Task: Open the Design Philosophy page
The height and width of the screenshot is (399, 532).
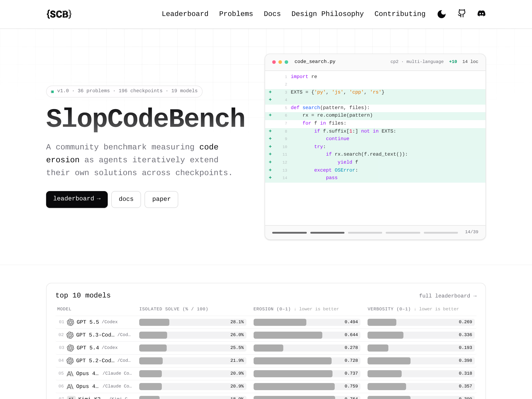Action: pyautogui.click(x=327, y=14)
